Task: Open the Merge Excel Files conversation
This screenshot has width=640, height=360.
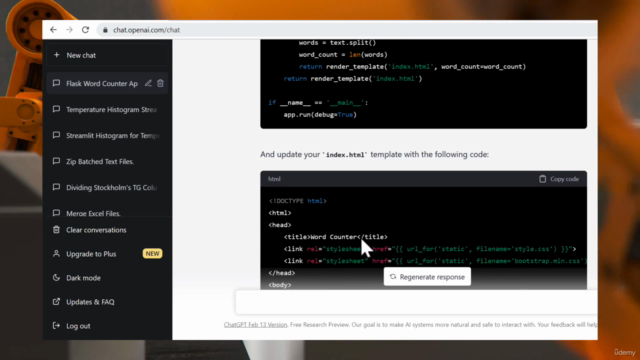Action: 107,212
